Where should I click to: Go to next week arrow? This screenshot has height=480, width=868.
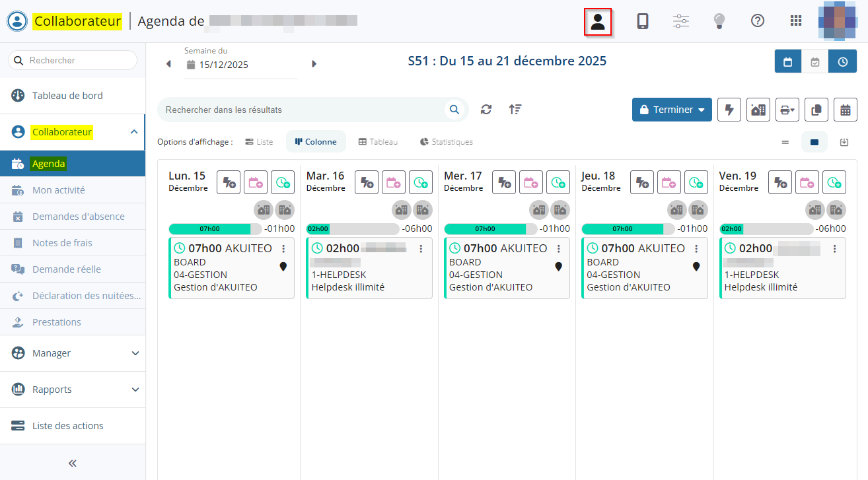(x=314, y=64)
